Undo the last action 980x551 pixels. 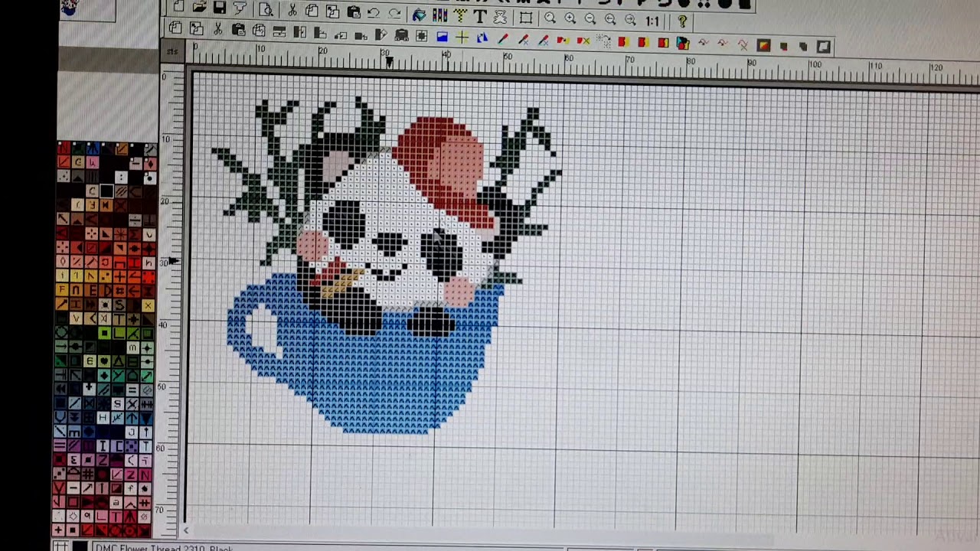click(x=374, y=12)
